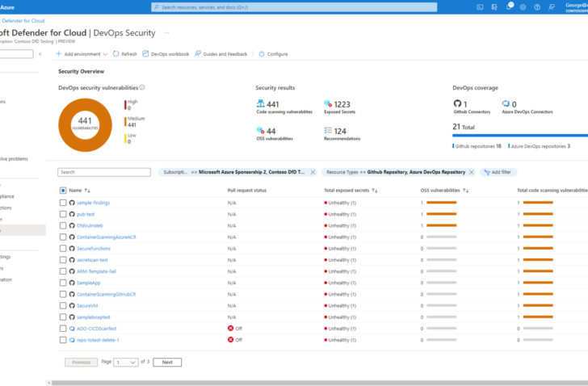Click info icon beside DevOps security vulnerabilities
The image size is (588, 386).
click(x=142, y=87)
